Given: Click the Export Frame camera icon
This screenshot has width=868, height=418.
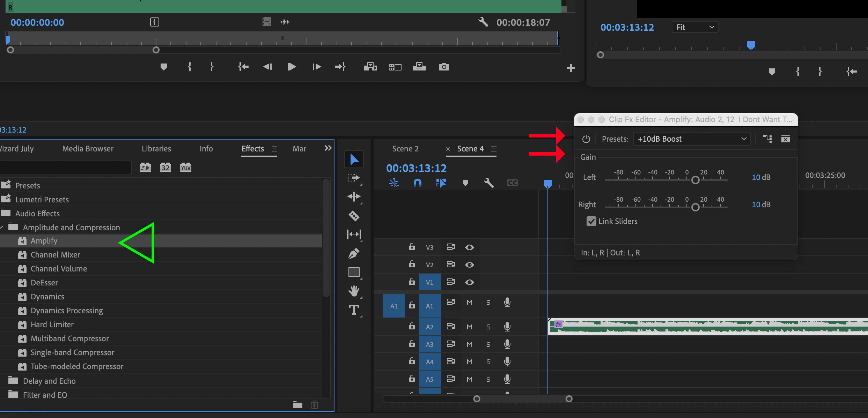Looking at the screenshot, I should point(444,67).
